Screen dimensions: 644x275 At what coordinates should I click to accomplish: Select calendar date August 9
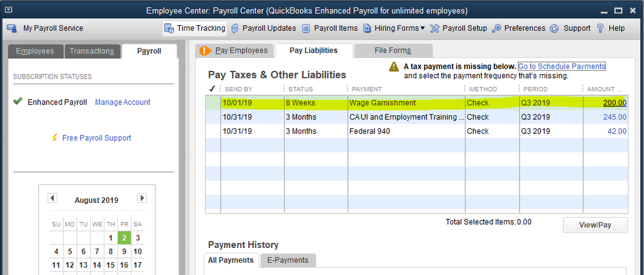pyautogui.click(x=124, y=252)
